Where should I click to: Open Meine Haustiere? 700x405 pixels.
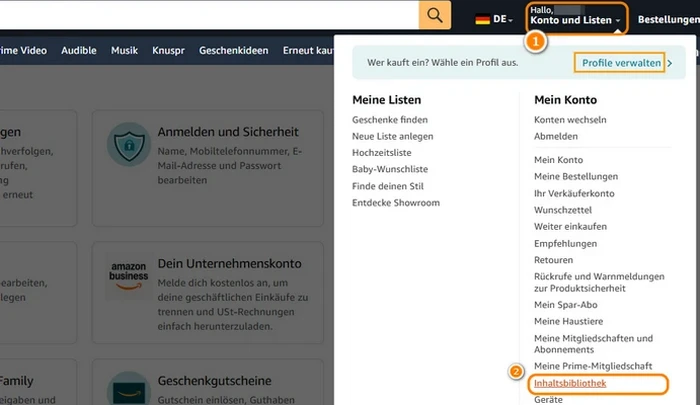tap(568, 321)
